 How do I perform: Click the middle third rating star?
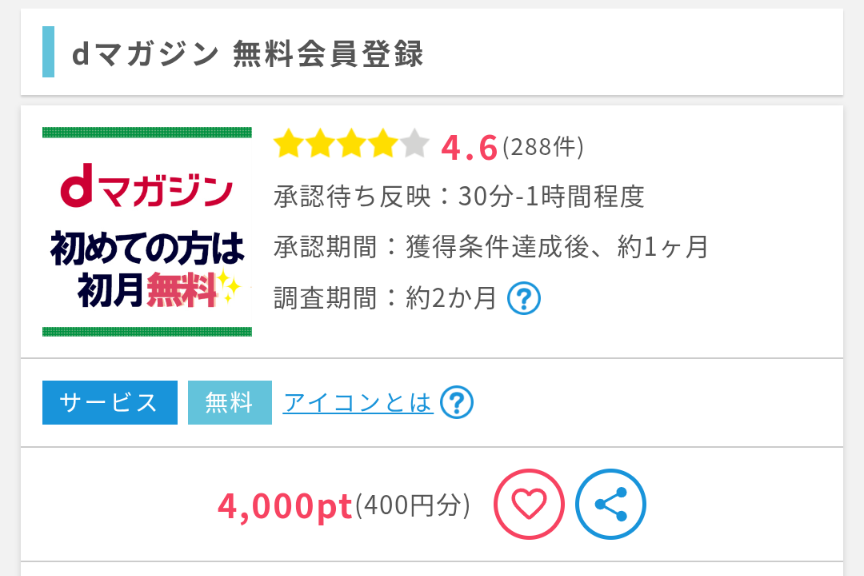[351, 145]
